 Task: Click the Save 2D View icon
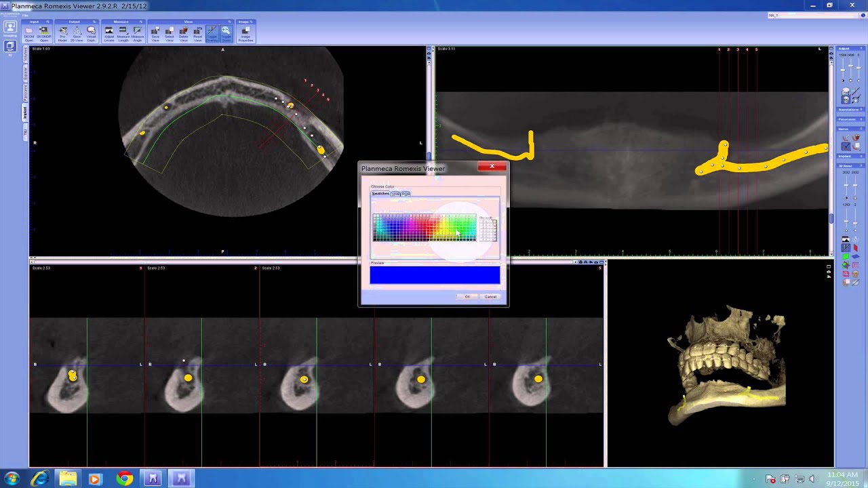point(77,34)
